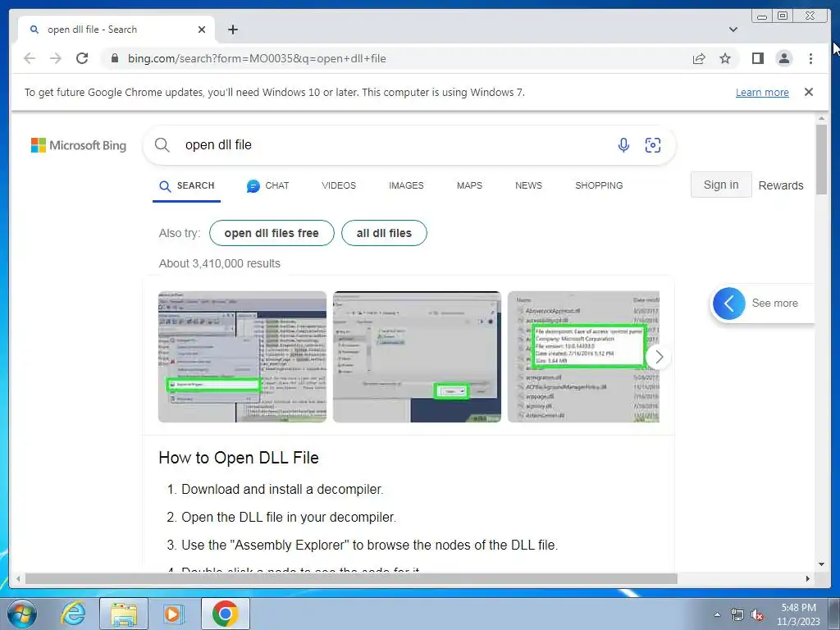The height and width of the screenshot is (630, 840).
Task: Advance the image carousel right arrow
Action: (x=659, y=357)
